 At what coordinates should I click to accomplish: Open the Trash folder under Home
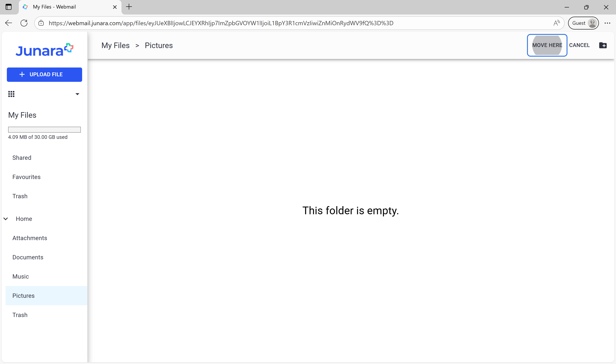tap(20, 315)
